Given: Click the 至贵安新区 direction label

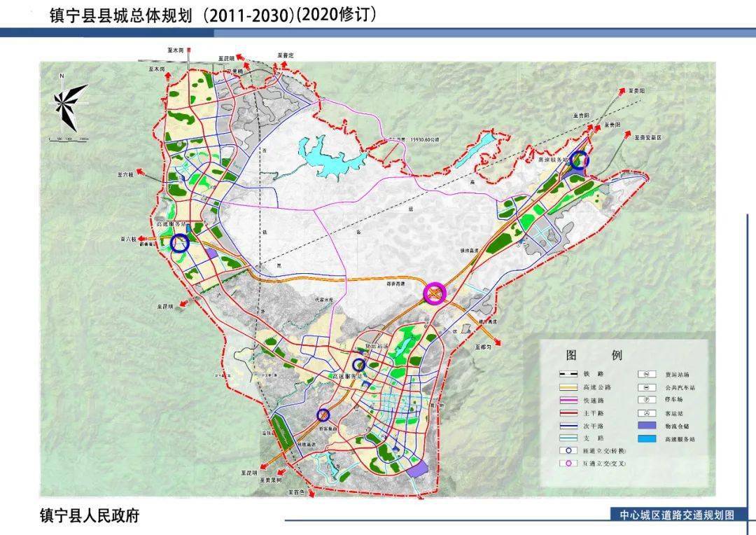Looking at the screenshot, I should (648, 137).
